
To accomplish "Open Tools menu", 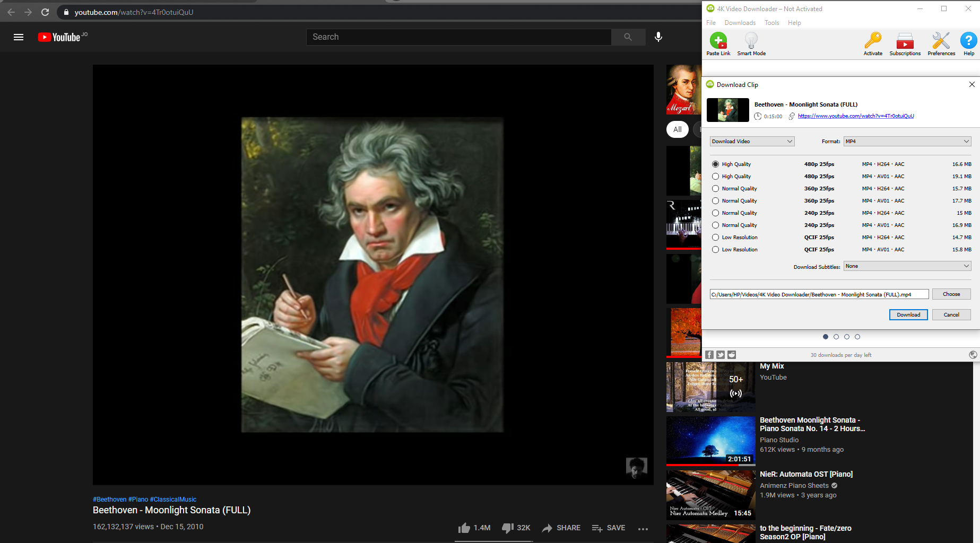I will [x=771, y=23].
